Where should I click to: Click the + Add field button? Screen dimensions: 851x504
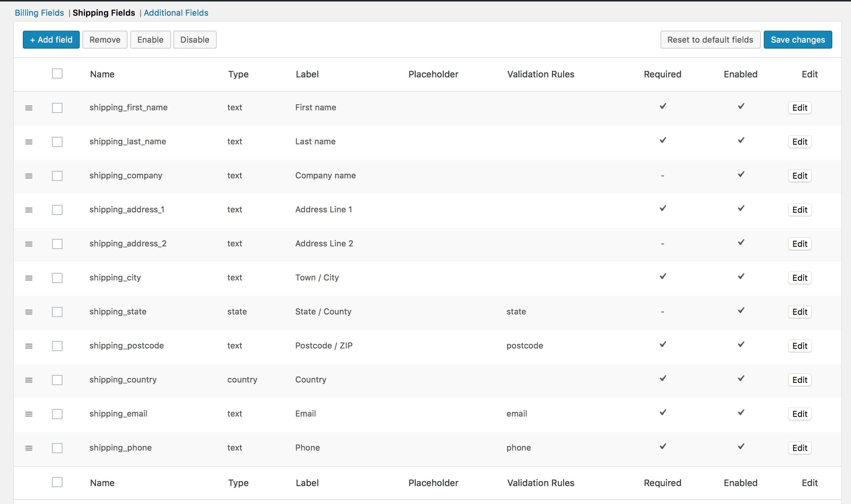pyautogui.click(x=51, y=40)
